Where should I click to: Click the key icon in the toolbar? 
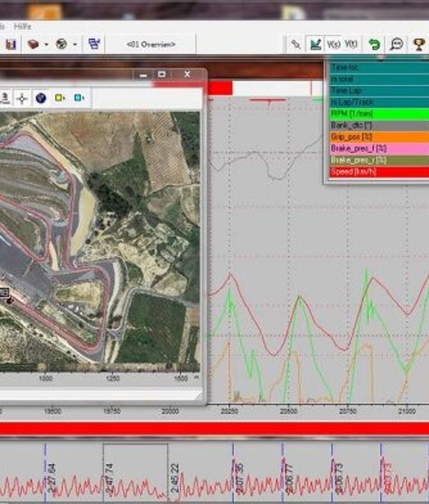pyautogui.click(x=296, y=44)
